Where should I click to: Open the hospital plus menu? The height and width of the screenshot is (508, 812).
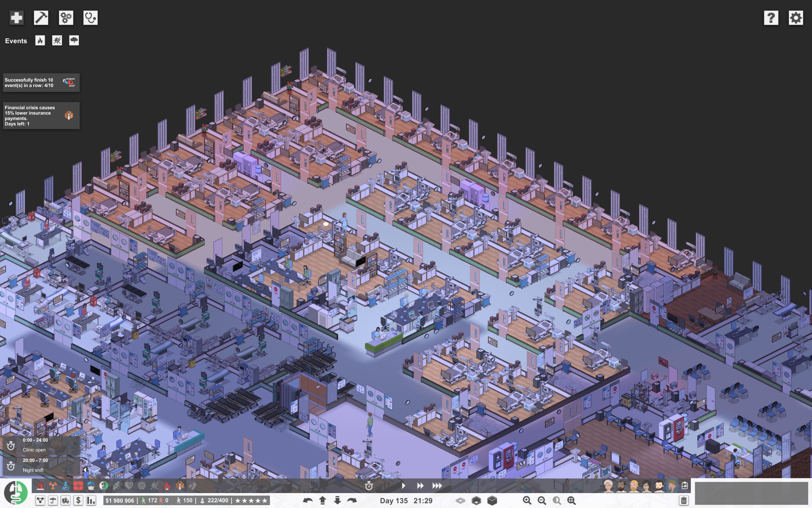tap(16, 17)
